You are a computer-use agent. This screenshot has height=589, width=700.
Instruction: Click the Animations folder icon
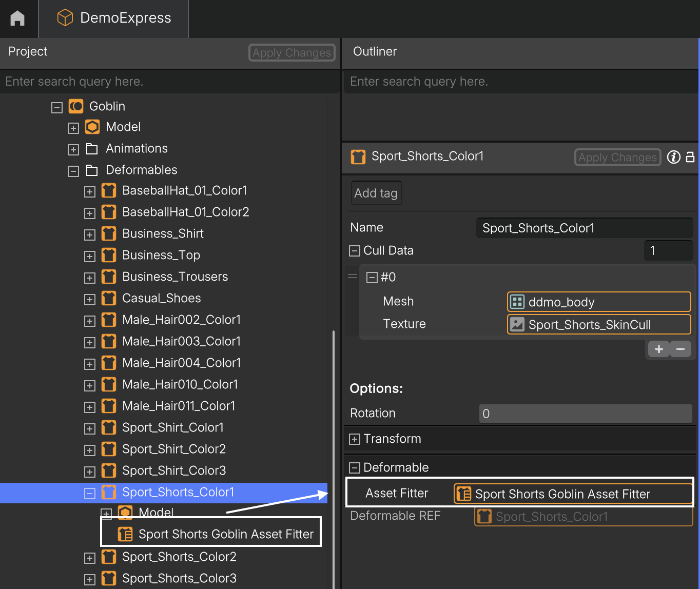[x=92, y=149]
